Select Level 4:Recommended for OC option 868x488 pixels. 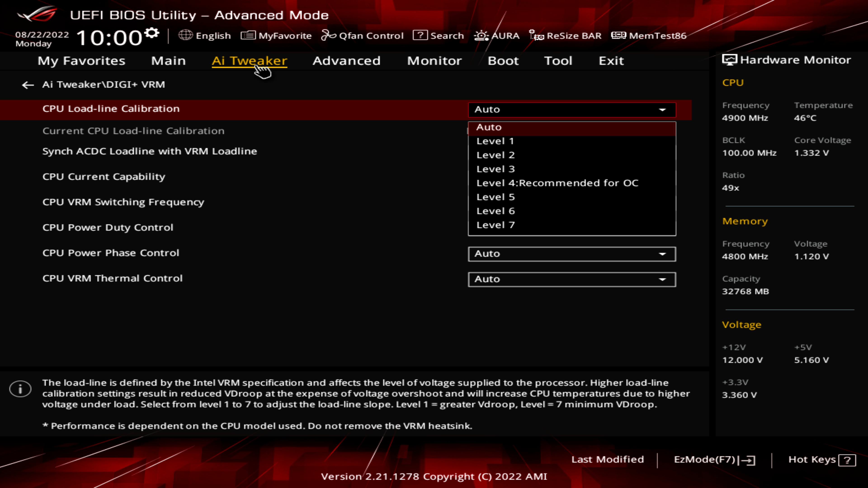click(557, 183)
